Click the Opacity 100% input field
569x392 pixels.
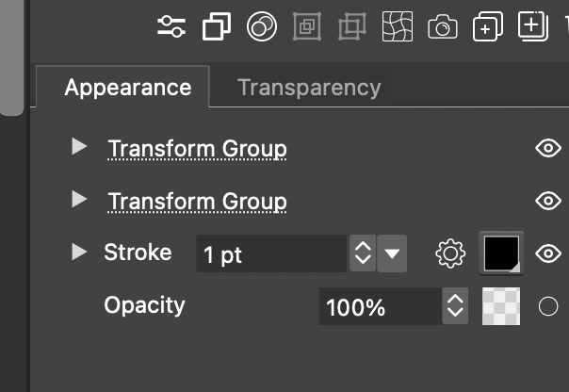tap(380, 306)
